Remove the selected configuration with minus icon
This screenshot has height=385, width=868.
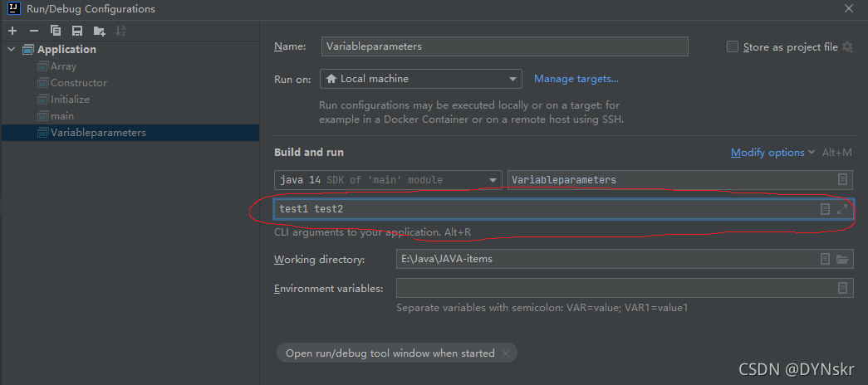click(34, 31)
